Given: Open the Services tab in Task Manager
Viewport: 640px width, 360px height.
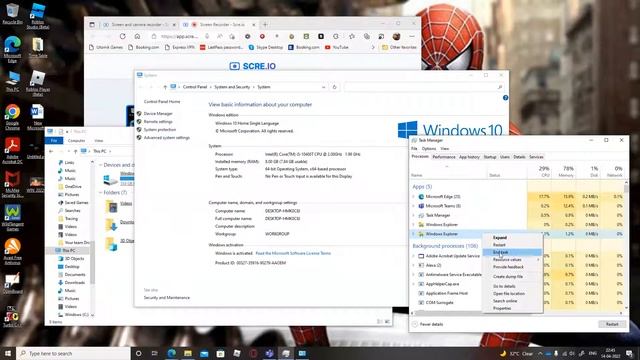Looking at the screenshot, I should pyautogui.click(x=536, y=157).
